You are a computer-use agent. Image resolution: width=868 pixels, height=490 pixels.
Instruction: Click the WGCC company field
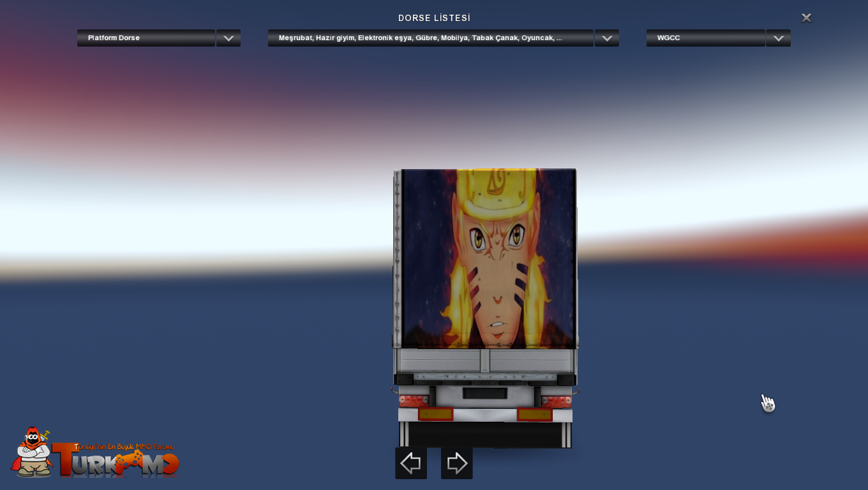pyautogui.click(x=706, y=38)
